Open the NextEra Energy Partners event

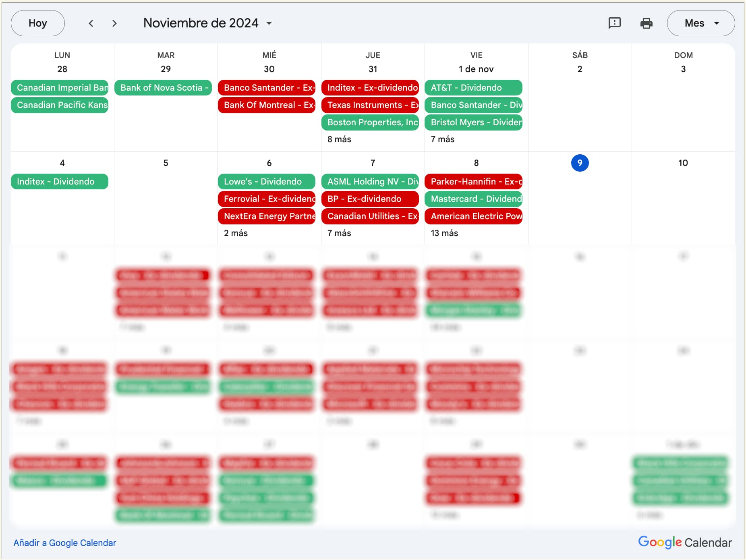click(x=267, y=216)
